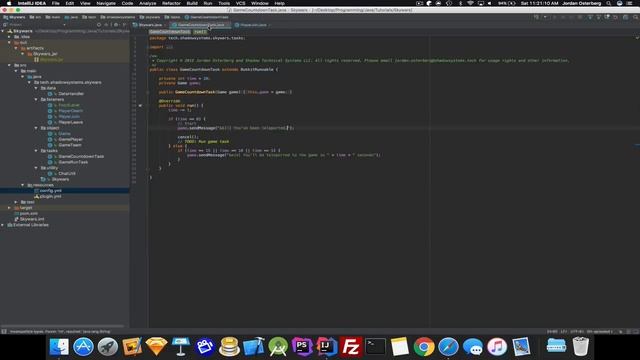Select the GameCountdownTask.java editor tab

200,25
